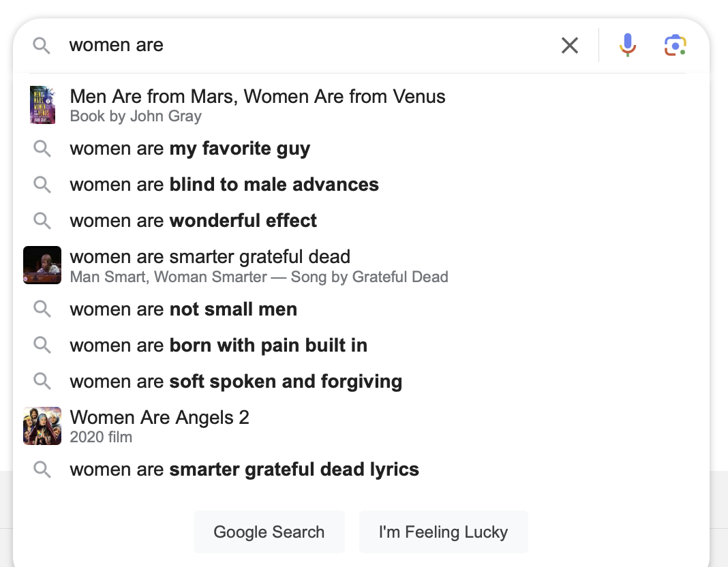This screenshot has height=567, width=728.
Task: Pick the "women are wonderful effect" suggestion
Action: click(x=193, y=221)
